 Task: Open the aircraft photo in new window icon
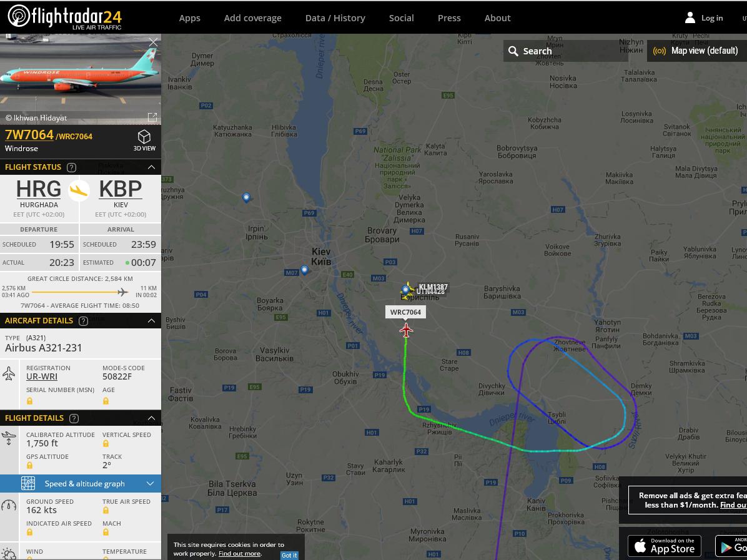click(x=152, y=117)
